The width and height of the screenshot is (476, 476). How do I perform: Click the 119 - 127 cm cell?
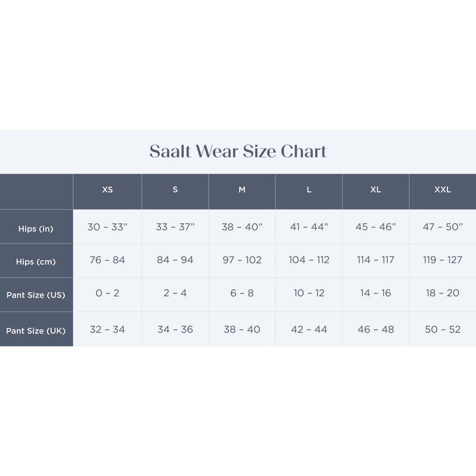[x=443, y=261]
